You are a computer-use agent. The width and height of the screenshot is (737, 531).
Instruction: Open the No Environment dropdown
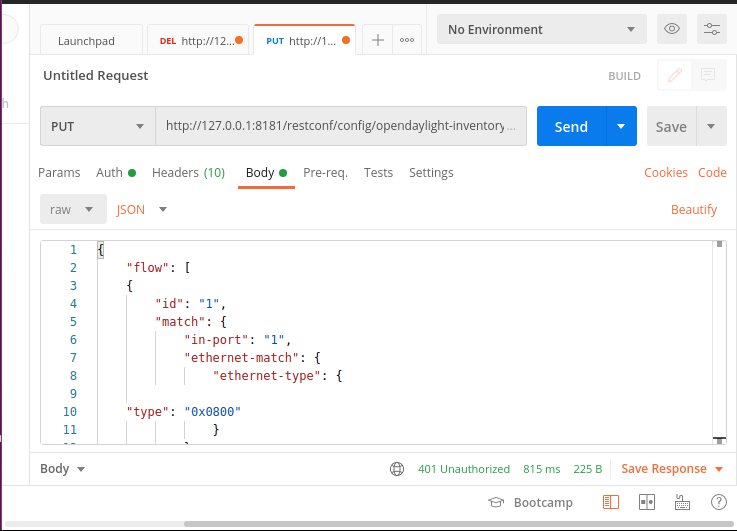point(541,29)
